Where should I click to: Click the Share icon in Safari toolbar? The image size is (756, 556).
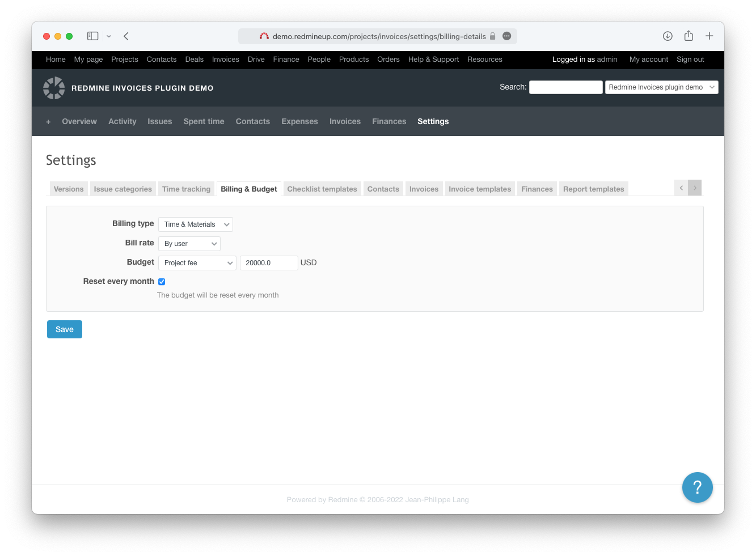point(689,36)
